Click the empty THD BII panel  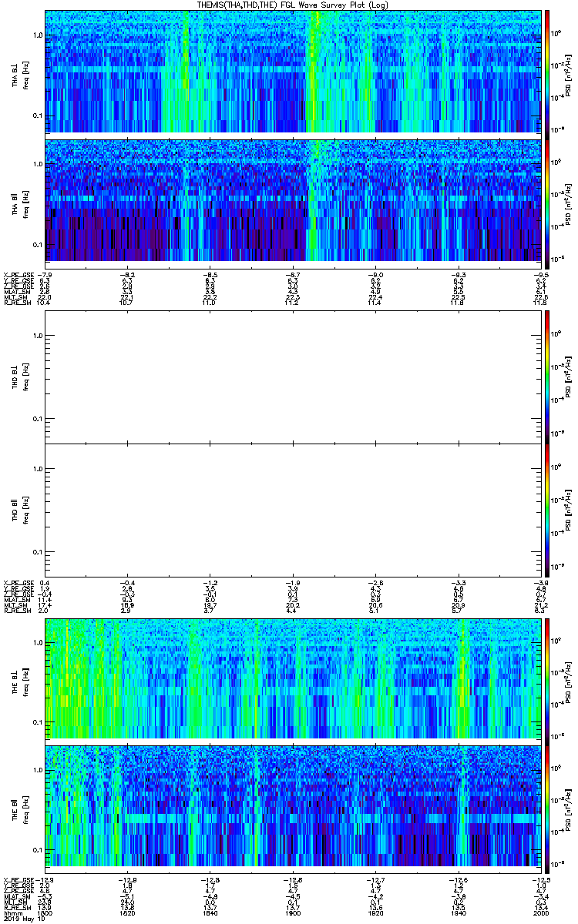293,510
